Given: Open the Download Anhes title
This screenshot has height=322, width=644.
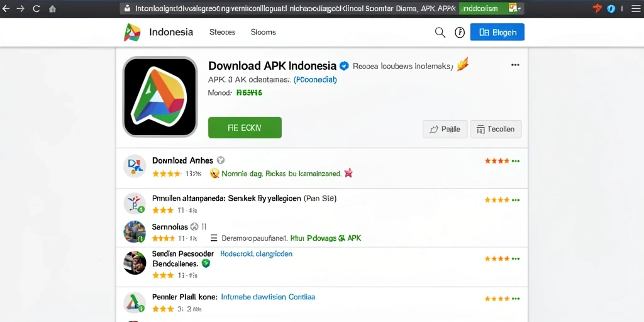Looking at the screenshot, I should click(183, 160).
